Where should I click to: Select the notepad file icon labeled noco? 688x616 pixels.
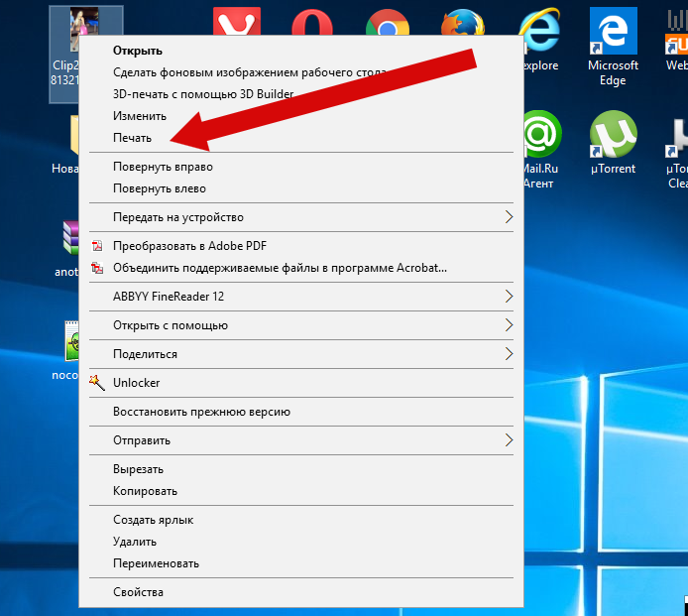pos(71,341)
